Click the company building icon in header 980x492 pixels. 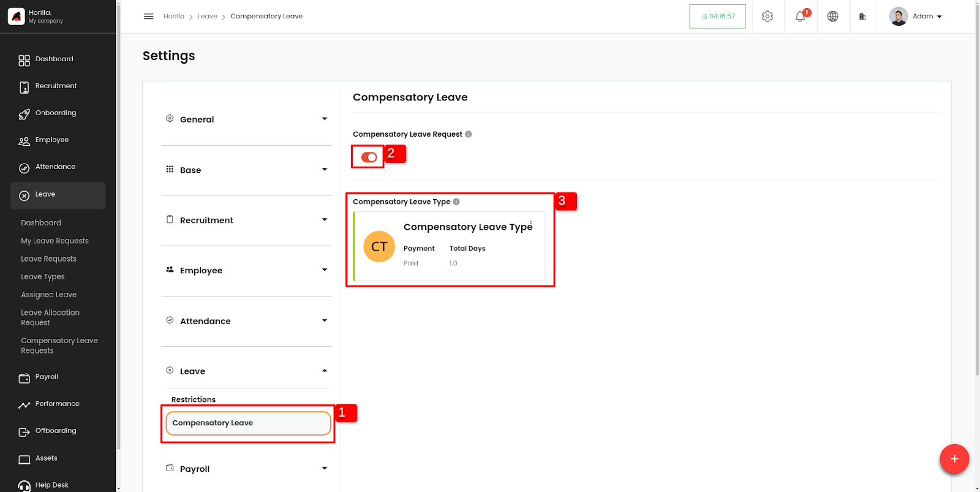pos(862,17)
